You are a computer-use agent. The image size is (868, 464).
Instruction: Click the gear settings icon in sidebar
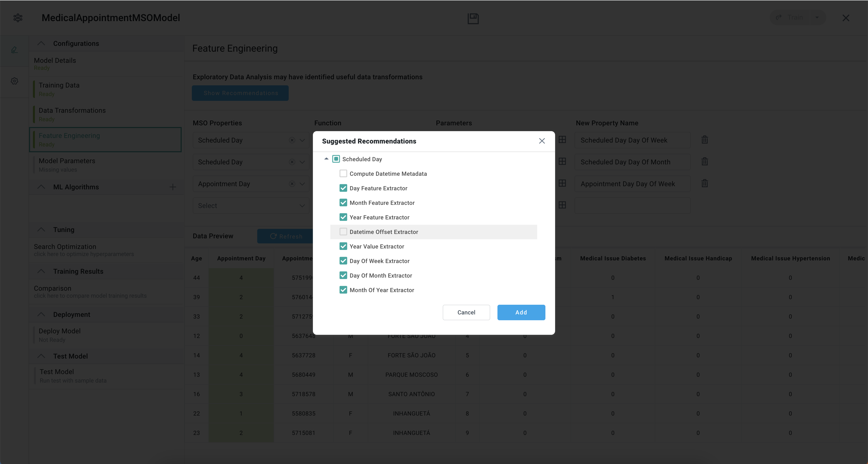pyautogui.click(x=15, y=81)
